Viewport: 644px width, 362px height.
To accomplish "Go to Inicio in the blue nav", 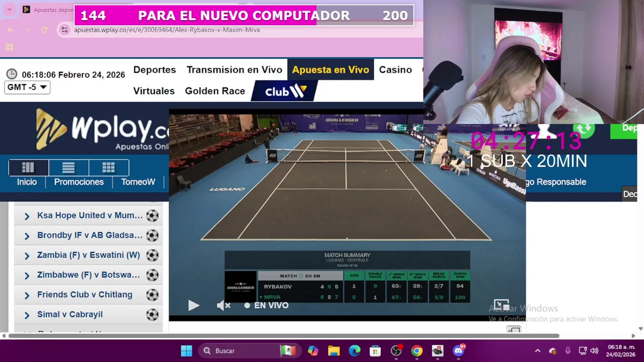I will click(27, 182).
